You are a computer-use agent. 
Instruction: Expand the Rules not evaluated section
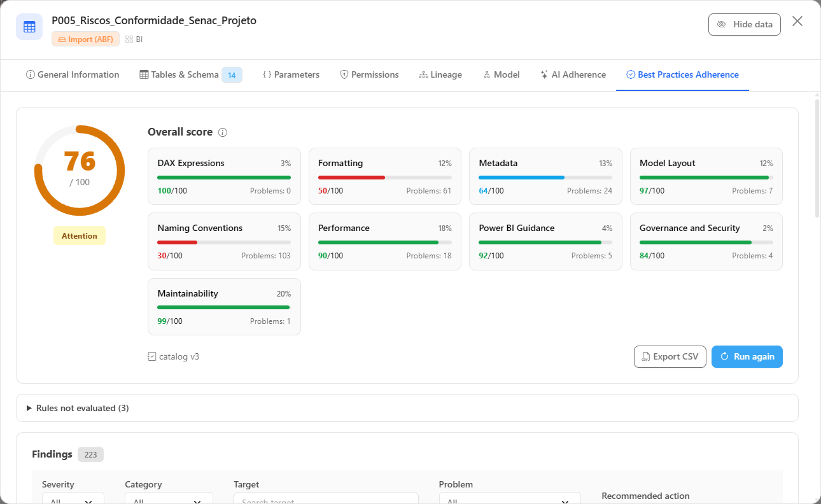[x=407, y=408]
